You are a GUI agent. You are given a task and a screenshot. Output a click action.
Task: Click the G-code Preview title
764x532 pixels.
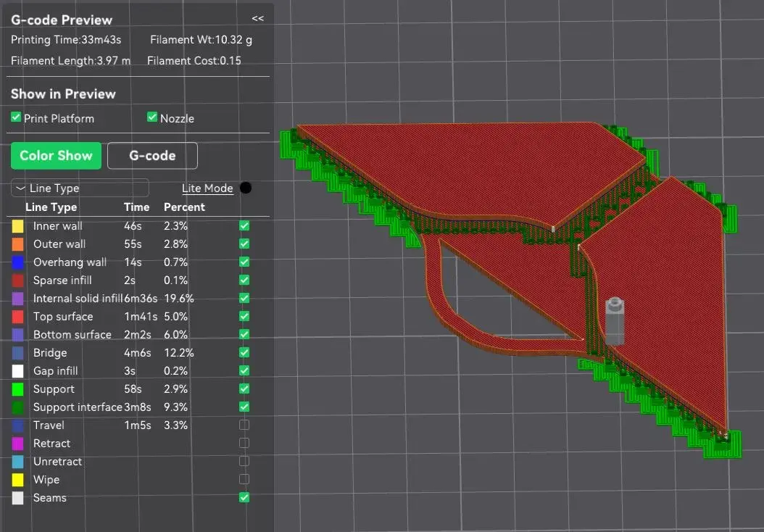coord(62,20)
